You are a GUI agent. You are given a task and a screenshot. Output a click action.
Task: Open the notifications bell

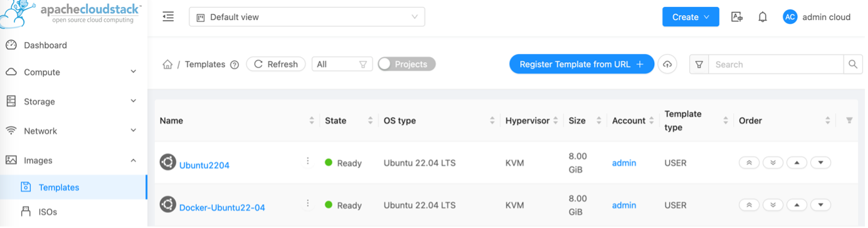coord(763,17)
